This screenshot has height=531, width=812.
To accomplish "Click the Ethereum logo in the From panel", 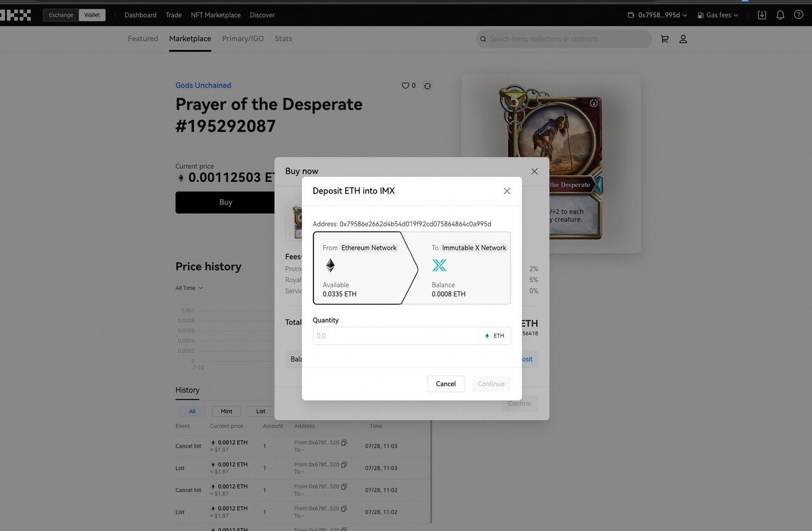I will click(330, 265).
